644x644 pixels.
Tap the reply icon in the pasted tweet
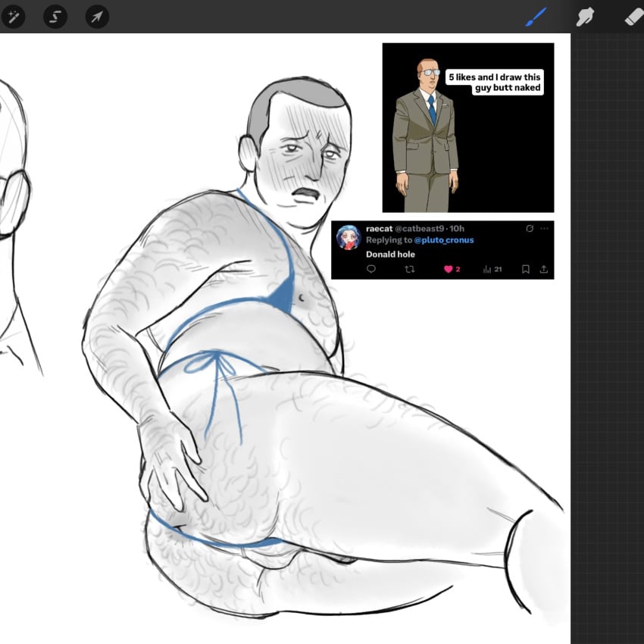pos(371,269)
